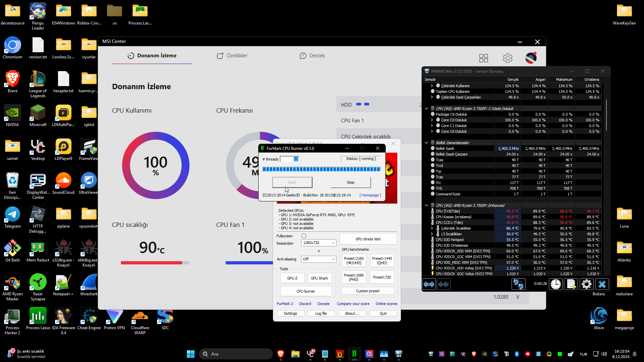Click MSI Center user profile avatar
Viewport: 644px width, 362px height.
pos(531,58)
